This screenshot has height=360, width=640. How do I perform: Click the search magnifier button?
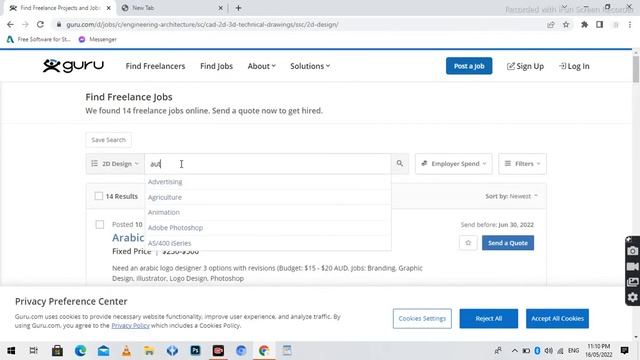[400, 164]
